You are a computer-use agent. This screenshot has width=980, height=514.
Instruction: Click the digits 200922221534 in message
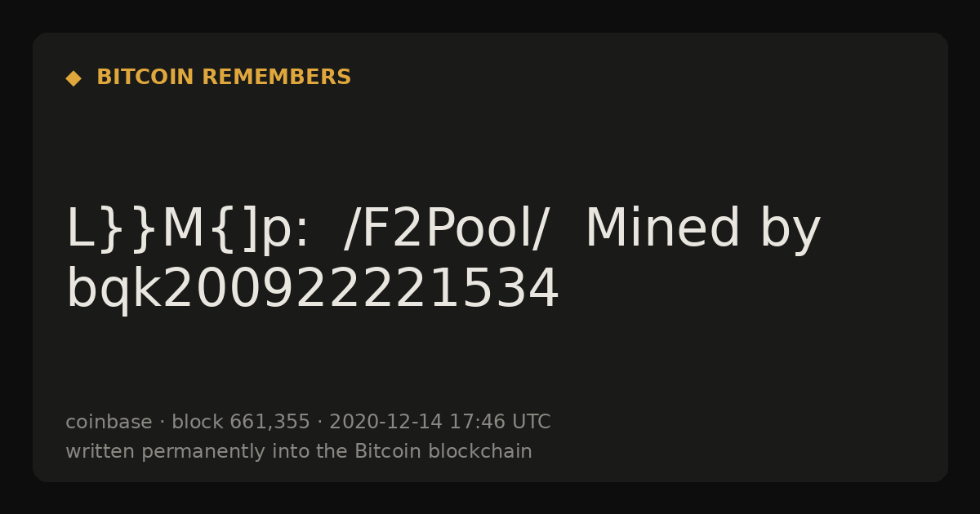click(x=361, y=290)
